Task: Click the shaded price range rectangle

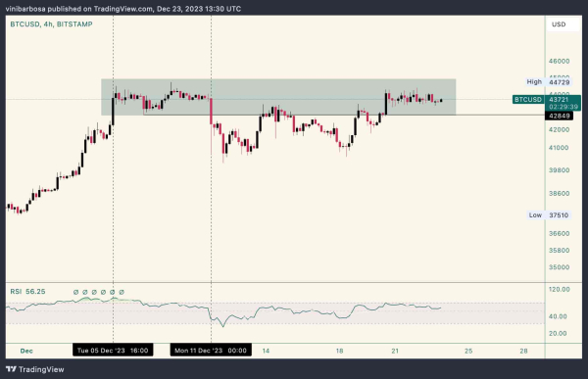Action: (x=278, y=97)
